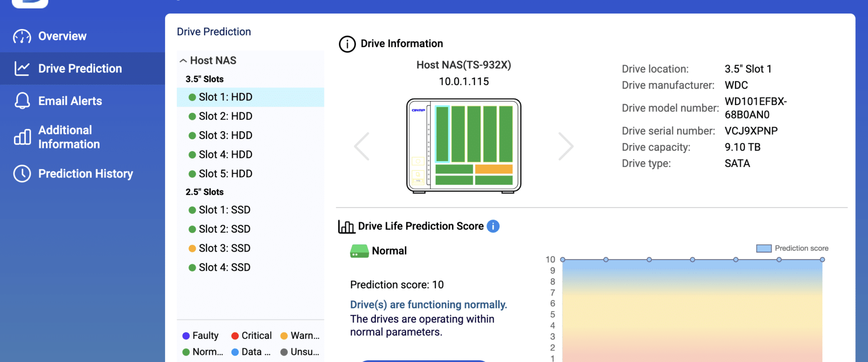Select 2.5" Slot 4: SSD

(250, 267)
